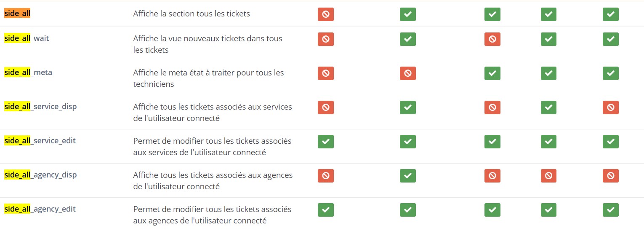Image resolution: width=644 pixels, height=231 pixels.
Task: Click the side_all_agency_disp right label
Action: pos(40,175)
